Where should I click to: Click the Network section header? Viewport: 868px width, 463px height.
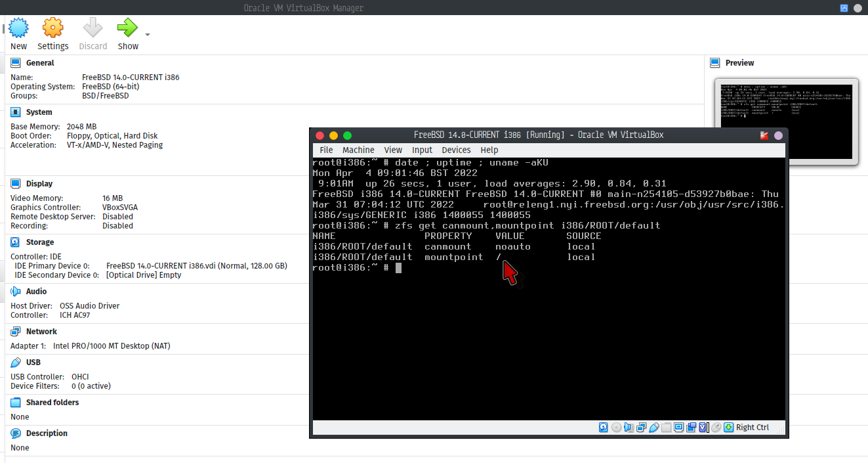pos(41,332)
